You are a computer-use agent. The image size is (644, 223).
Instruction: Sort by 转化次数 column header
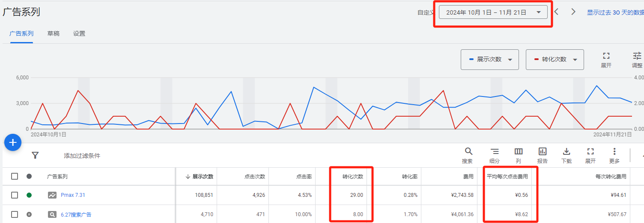353,176
